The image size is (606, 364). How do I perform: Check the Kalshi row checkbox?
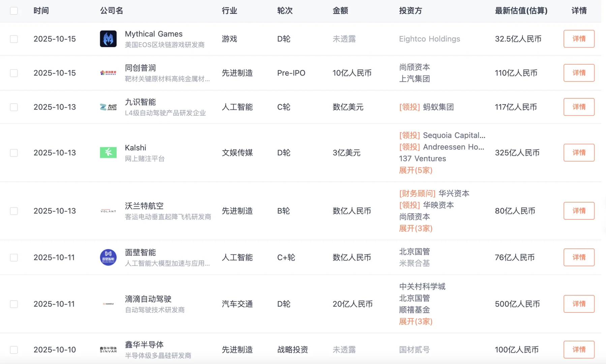pos(14,153)
